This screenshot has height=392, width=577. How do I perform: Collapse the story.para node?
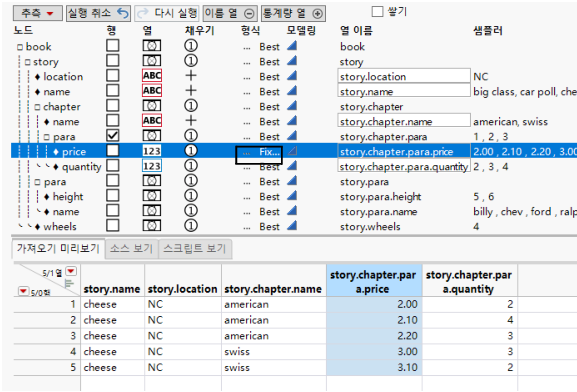click(37, 182)
